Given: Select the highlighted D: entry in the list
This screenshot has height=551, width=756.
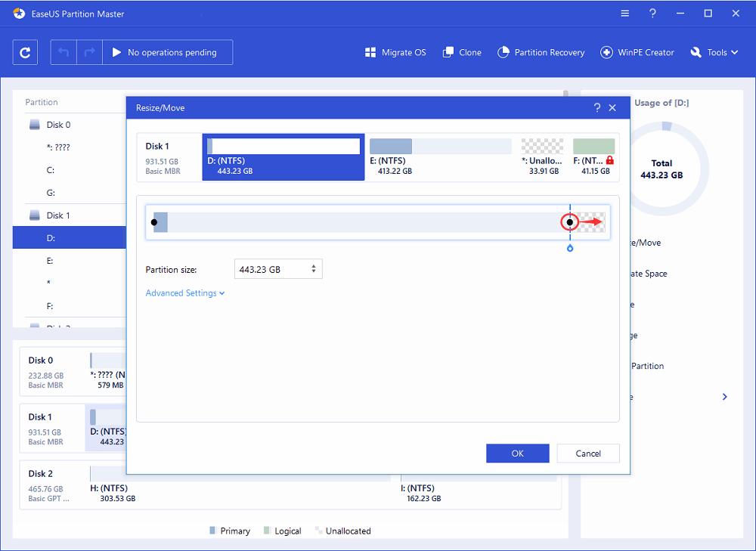Looking at the screenshot, I should click(x=70, y=237).
